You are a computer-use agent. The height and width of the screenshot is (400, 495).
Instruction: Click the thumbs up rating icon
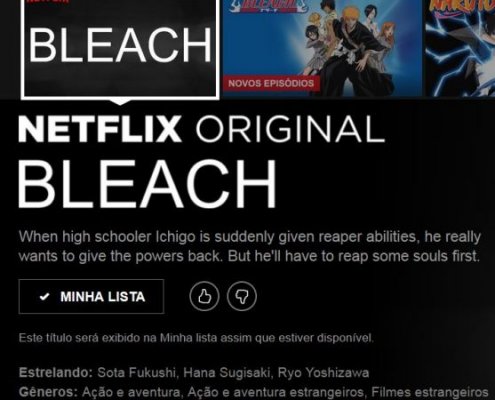[204, 296]
